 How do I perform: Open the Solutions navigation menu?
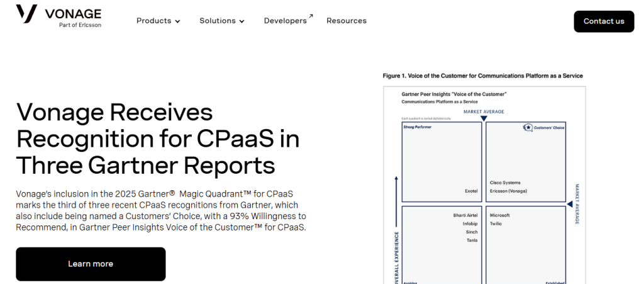tap(218, 21)
